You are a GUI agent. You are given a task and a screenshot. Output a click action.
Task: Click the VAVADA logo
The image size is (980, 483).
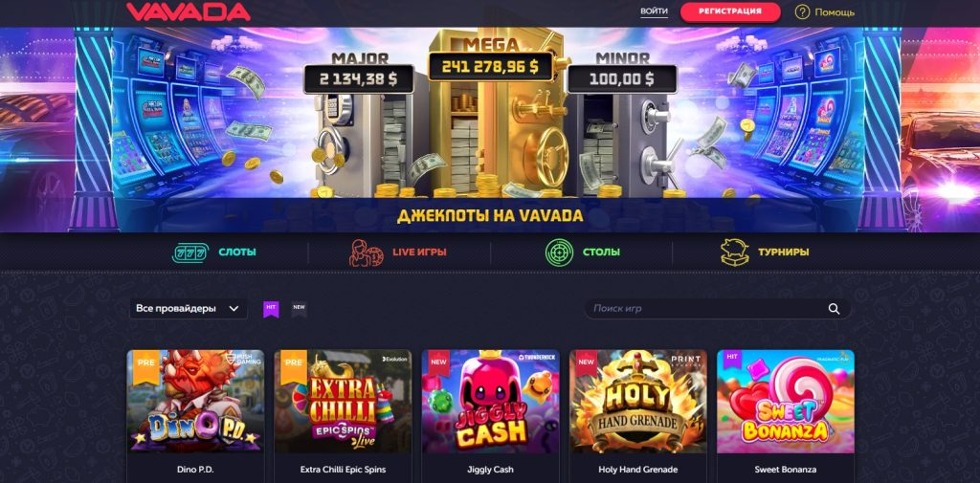coord(189,11)
